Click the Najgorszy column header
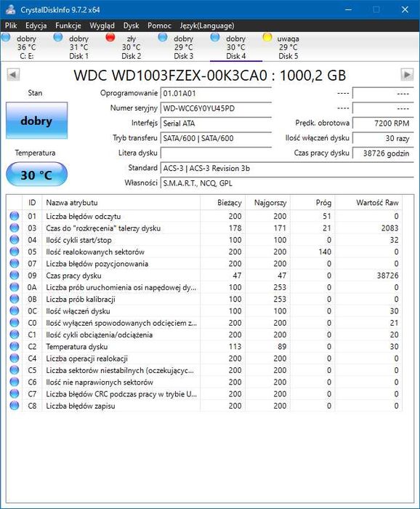The width and height of the screenshot is (420, 509). [268, 203]
